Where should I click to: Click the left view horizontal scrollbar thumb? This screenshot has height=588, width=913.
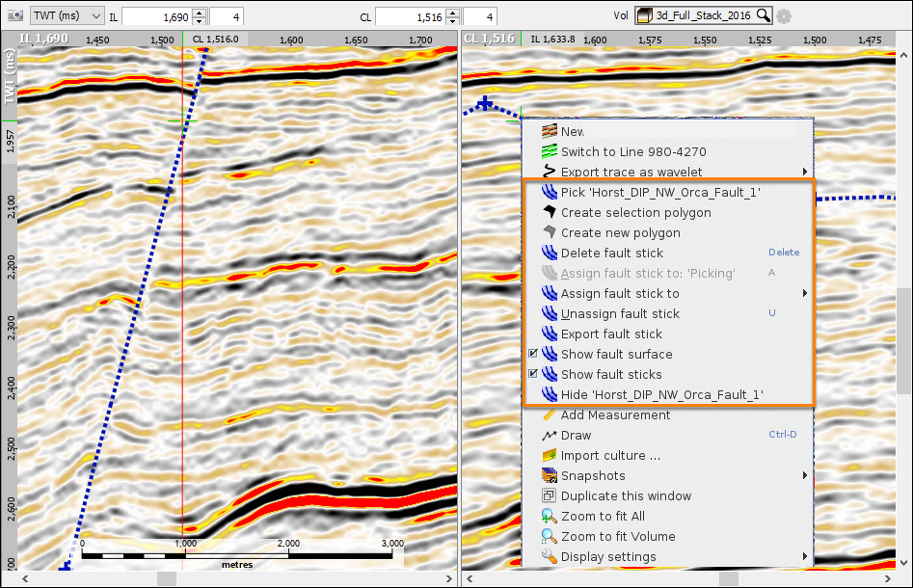point(167,578)
